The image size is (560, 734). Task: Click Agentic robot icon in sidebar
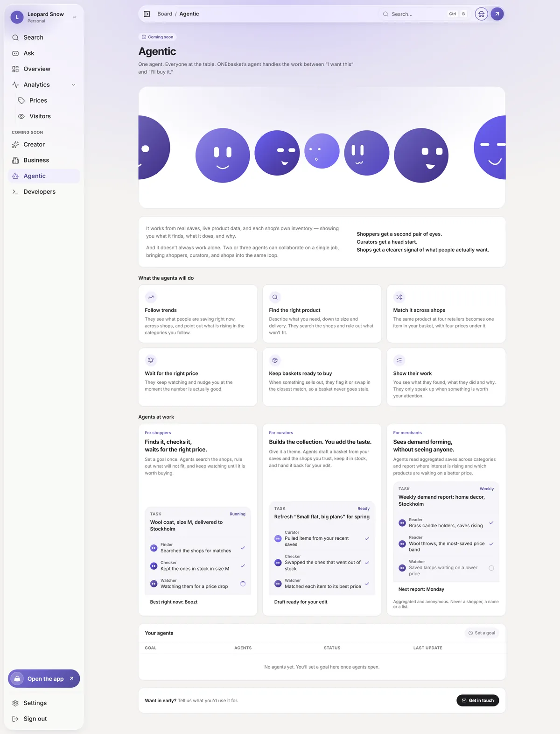[15, 176]
